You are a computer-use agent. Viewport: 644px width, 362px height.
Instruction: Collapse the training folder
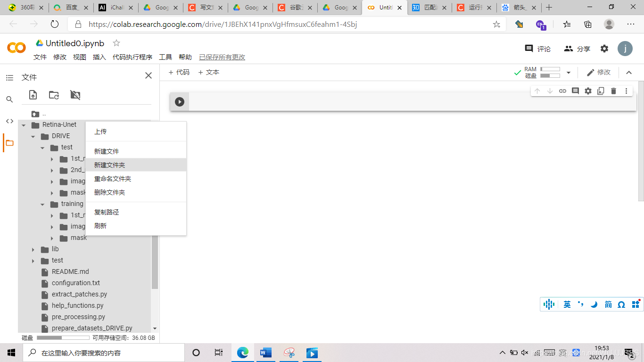tap(42, 204)
